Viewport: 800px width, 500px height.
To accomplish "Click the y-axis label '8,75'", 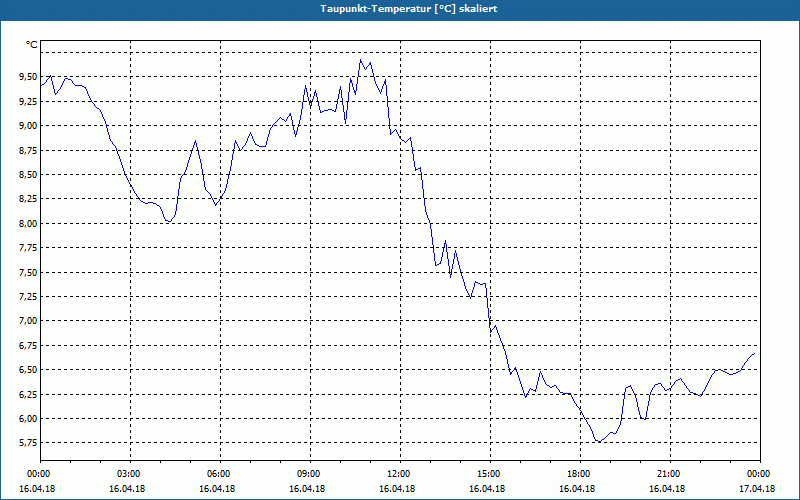I will [28, 150].
